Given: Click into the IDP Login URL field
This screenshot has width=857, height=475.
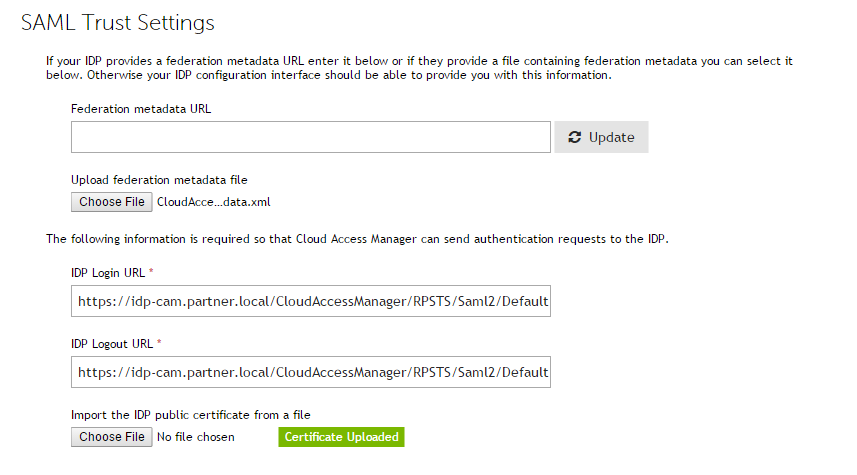Looking at the screenshot, I should (311, 302).
